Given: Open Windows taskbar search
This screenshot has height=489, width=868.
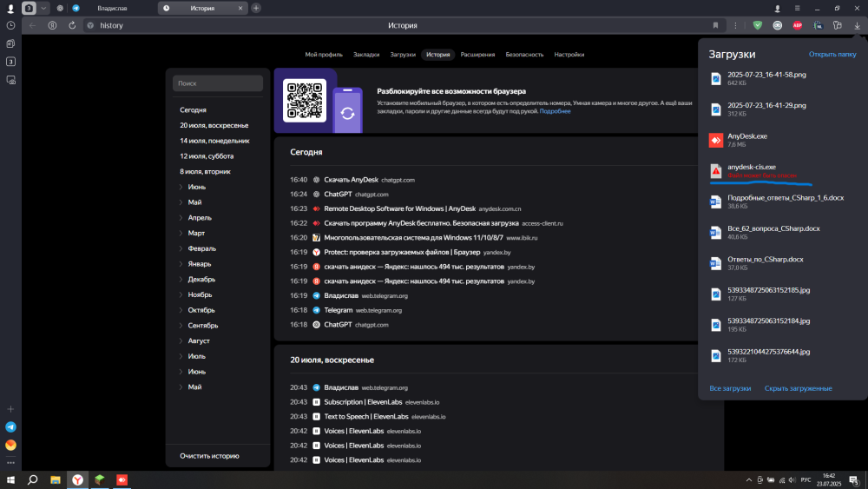Looking at the screenshot, I should point(33,479).
